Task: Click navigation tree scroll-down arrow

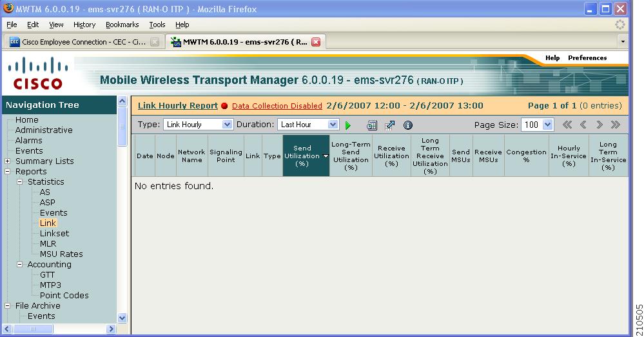Action: [122, 318]
